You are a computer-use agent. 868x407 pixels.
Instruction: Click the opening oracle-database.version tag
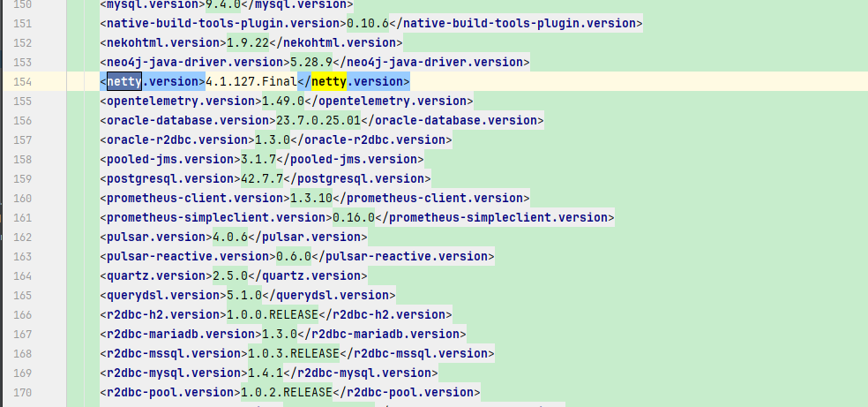188,120
